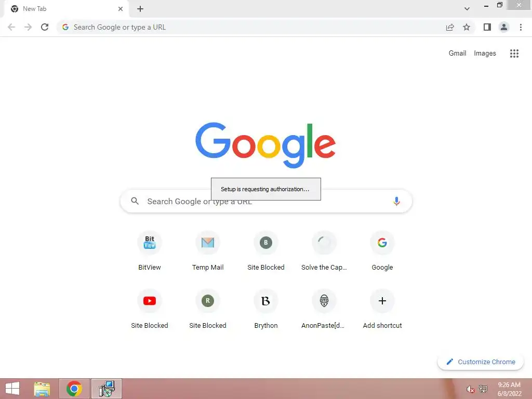The width and height of the screenshot is (532, 399).
Task: Share this page icon in address bar
Action: point(450,27)
